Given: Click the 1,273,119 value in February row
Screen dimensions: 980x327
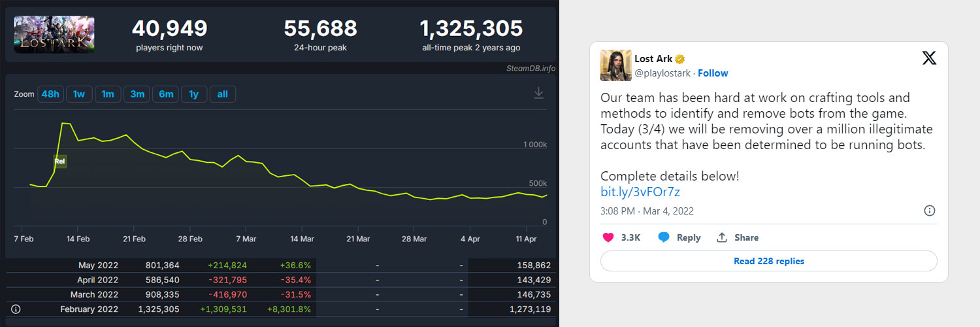Looking at the screenshot, I should 529,309.
